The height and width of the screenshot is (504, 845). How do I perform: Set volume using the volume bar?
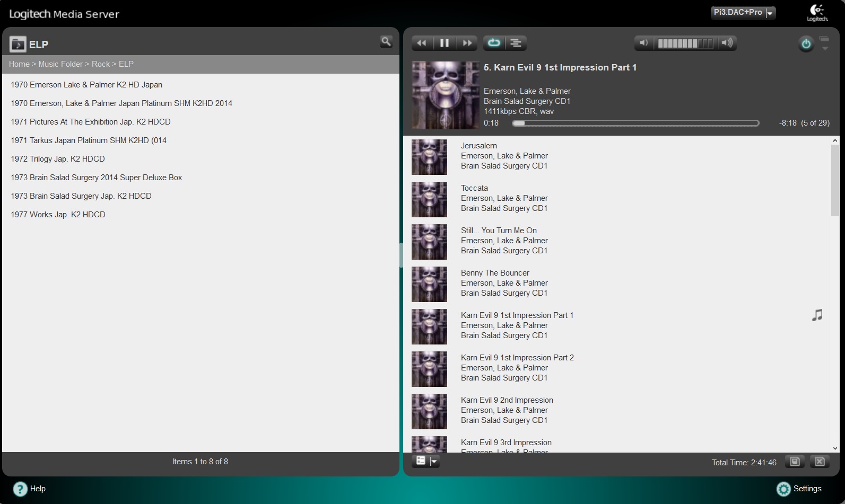coord(685,43)
